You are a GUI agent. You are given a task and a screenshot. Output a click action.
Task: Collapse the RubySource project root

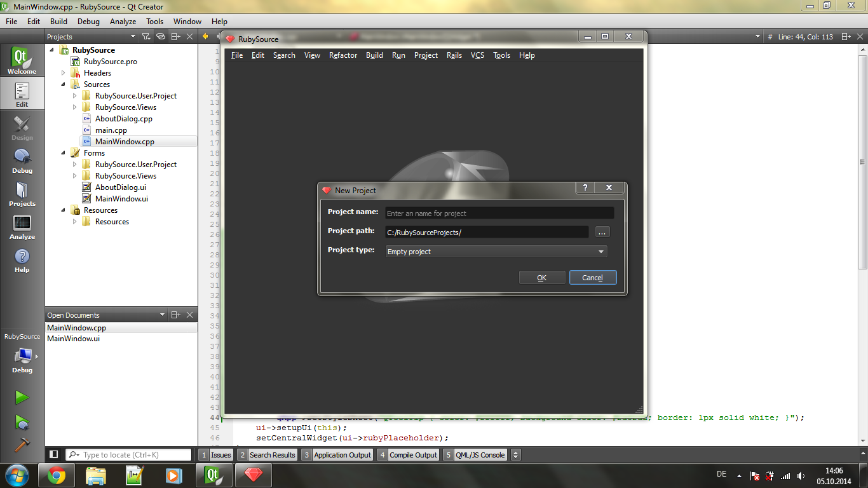point(51,50)
